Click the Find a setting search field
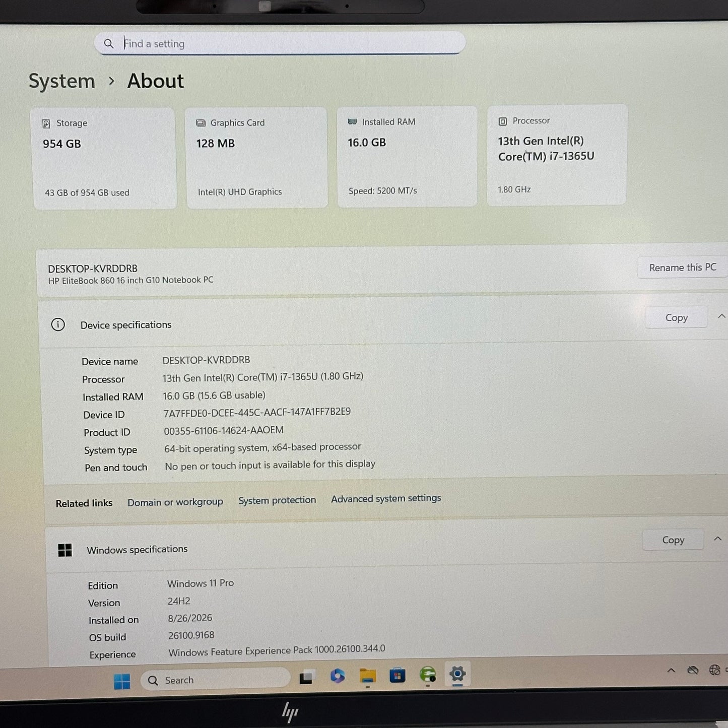This screenshot has width=728, height=728. pos(280,43)
